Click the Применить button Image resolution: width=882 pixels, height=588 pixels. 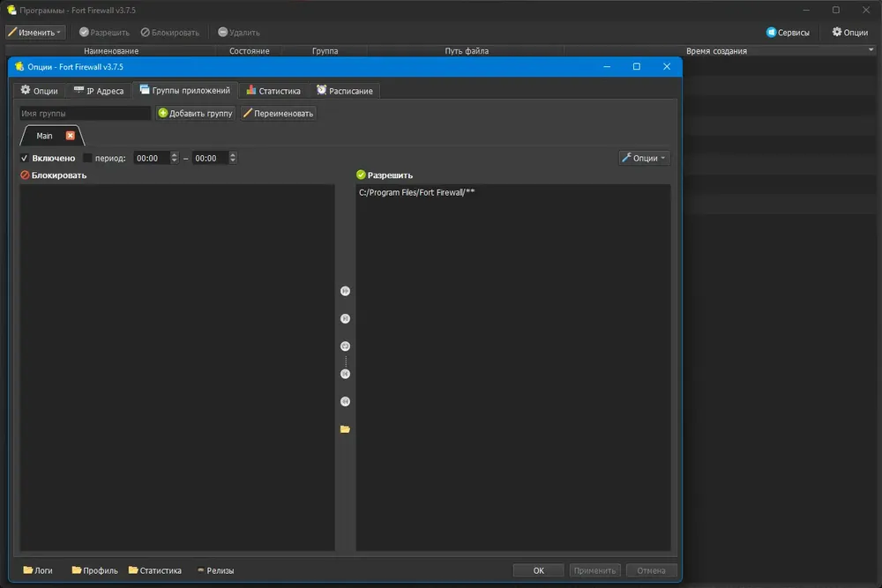[594, 570]
